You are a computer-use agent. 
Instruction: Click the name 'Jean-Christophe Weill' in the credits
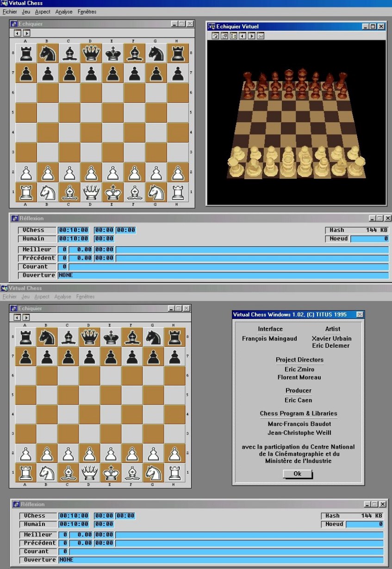pos(299,433)
